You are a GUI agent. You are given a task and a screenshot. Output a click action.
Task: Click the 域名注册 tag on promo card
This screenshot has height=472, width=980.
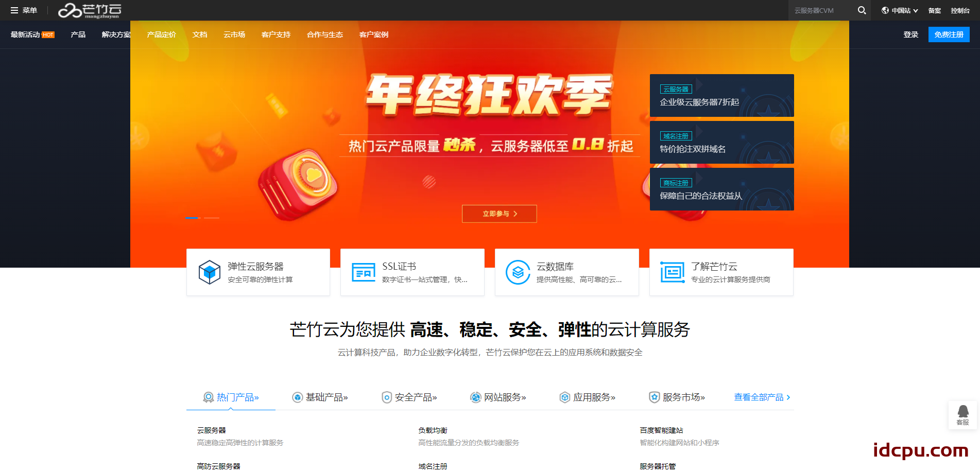(676, 136)
